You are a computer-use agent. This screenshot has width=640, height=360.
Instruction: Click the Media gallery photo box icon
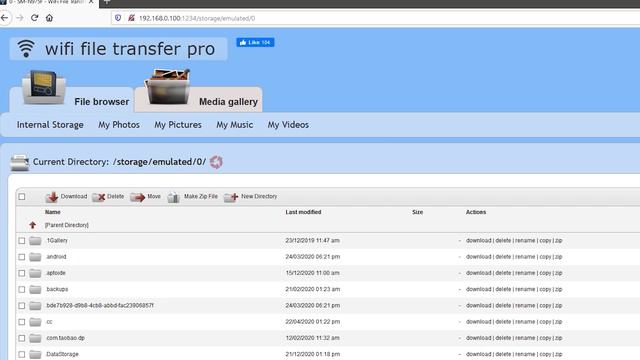coord(168,87)
